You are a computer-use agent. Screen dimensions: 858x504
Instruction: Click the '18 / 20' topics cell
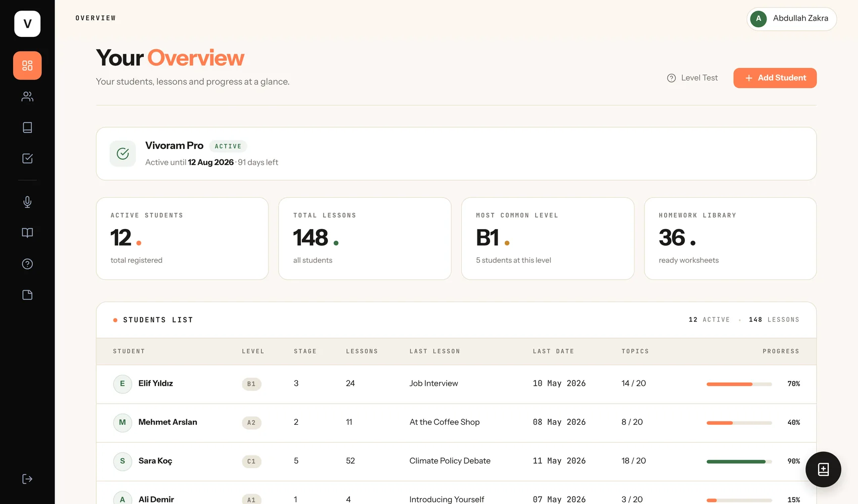(x=633, y=461)
